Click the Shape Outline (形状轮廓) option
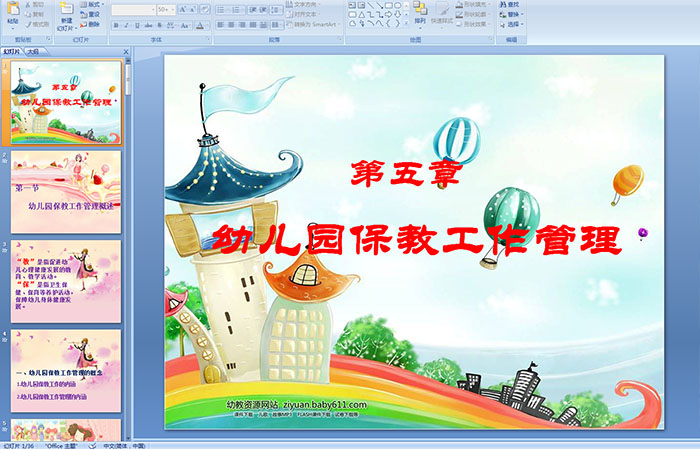 click(x=474, y=14)
